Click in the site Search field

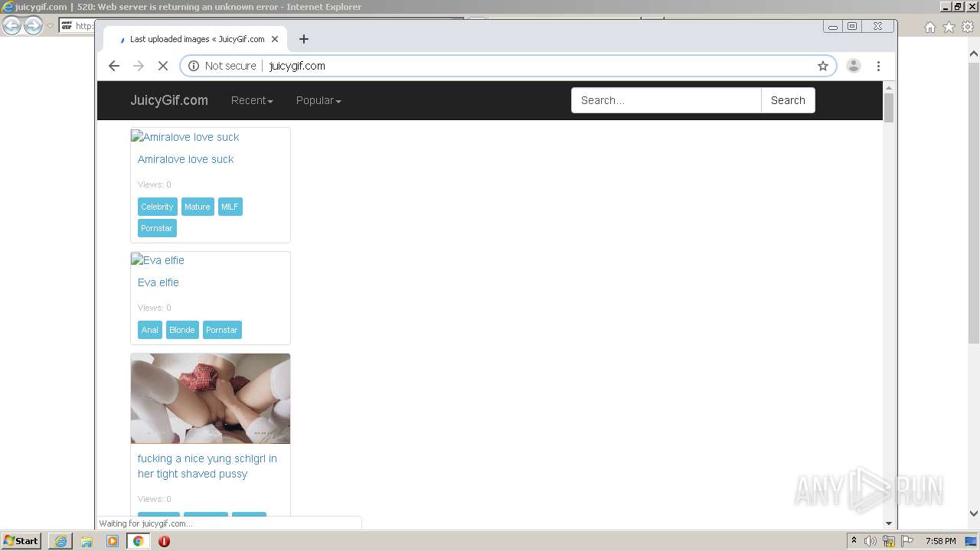click(x=666, y=100)
